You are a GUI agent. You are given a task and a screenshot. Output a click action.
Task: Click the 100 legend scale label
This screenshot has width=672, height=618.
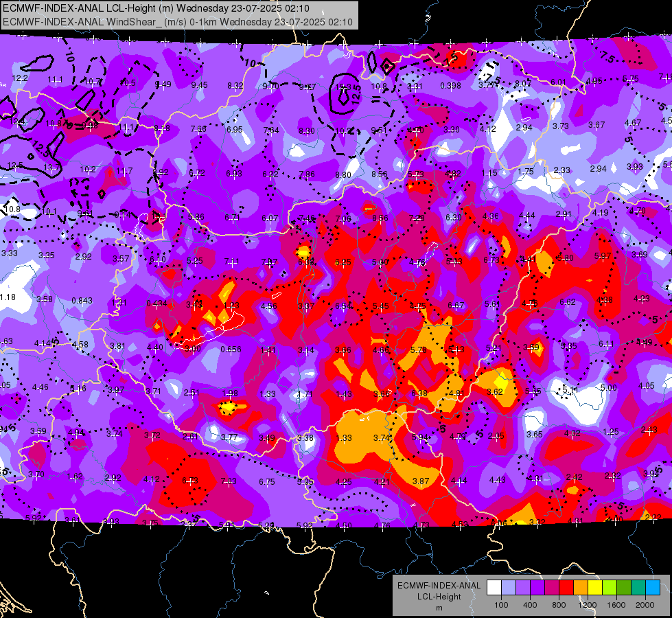click(501, 605)
